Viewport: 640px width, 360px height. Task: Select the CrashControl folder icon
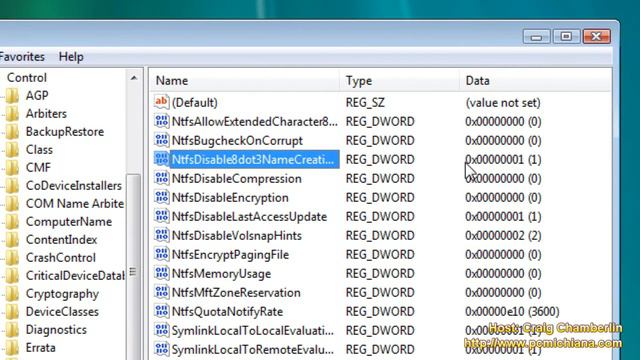12,258
